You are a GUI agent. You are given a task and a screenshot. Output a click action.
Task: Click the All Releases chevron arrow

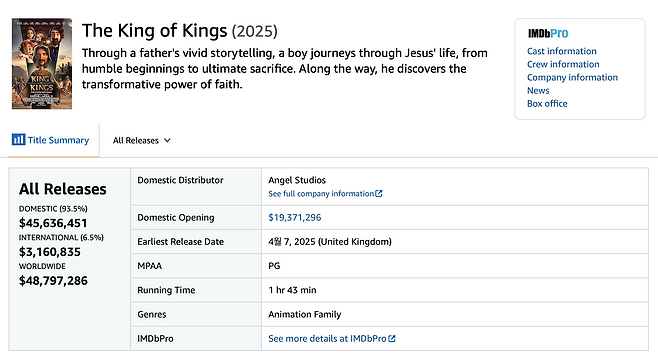pyautogui.click(x=167, y=141)
